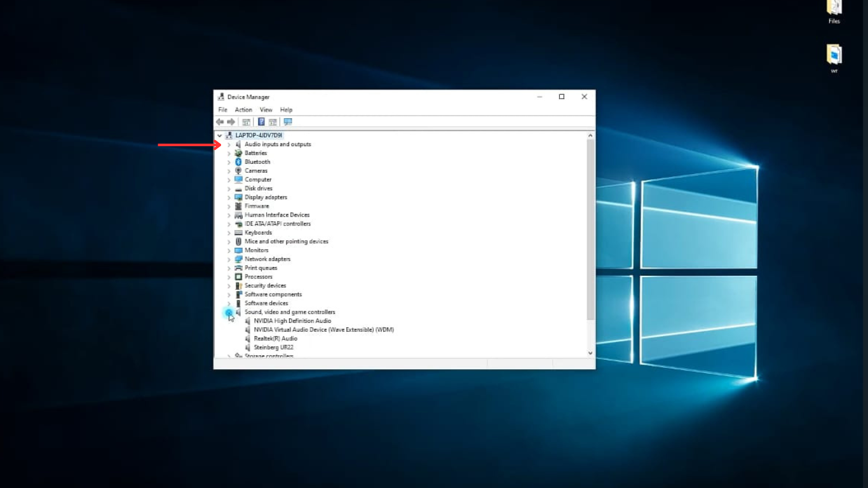Click the webcam icon next to Cameras
This screenshot has height=488, width=868.
238,171
